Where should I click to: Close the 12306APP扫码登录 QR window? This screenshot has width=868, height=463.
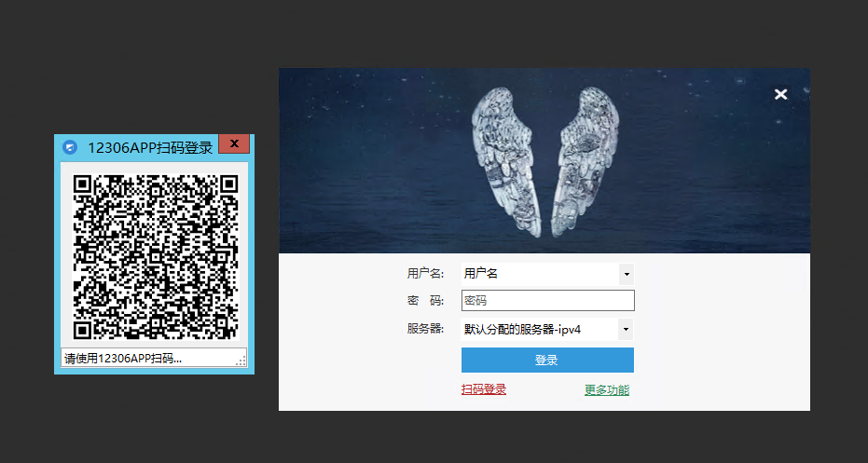[x=234, y=143]
